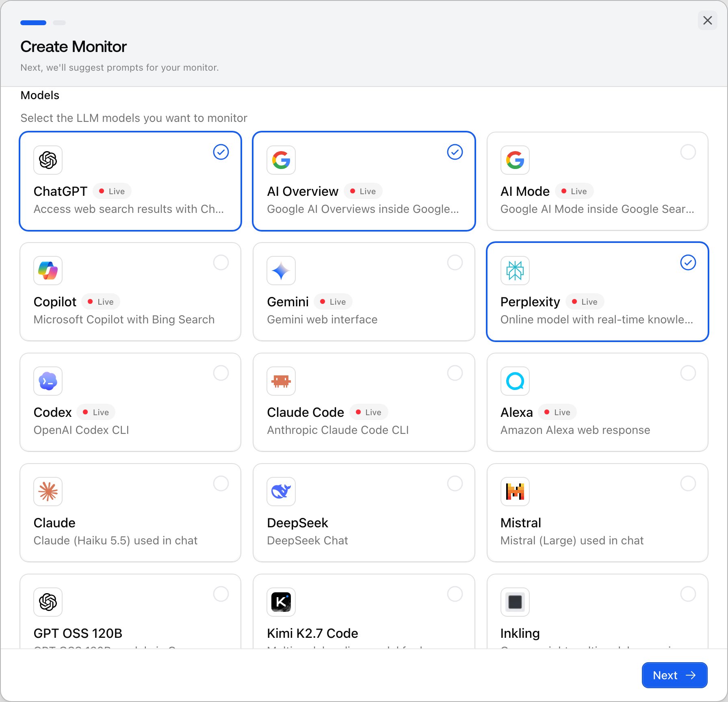Click 'Anthropic Claude Code CLI' description
The image size is (728, 702).
tap(338, 430)
